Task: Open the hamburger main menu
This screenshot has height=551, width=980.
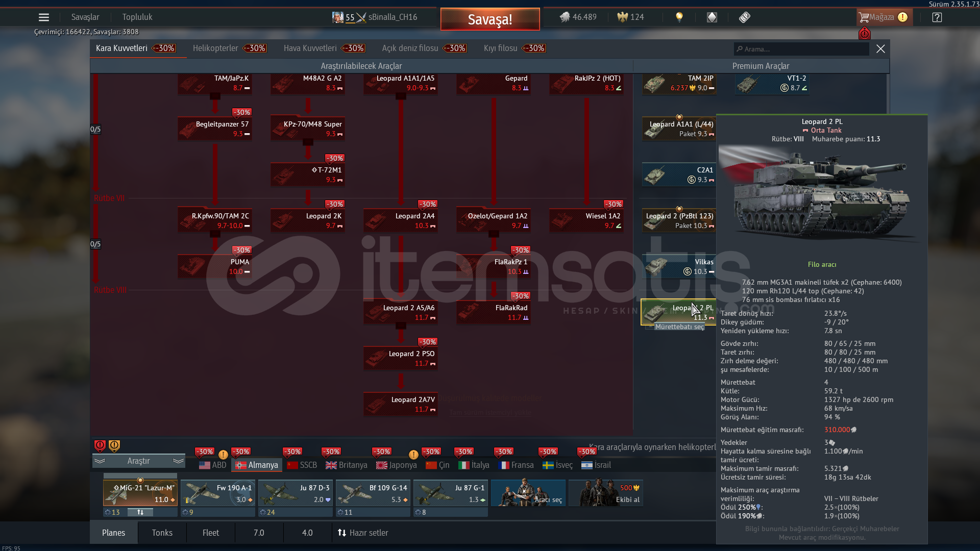Action: coord(44,17)
